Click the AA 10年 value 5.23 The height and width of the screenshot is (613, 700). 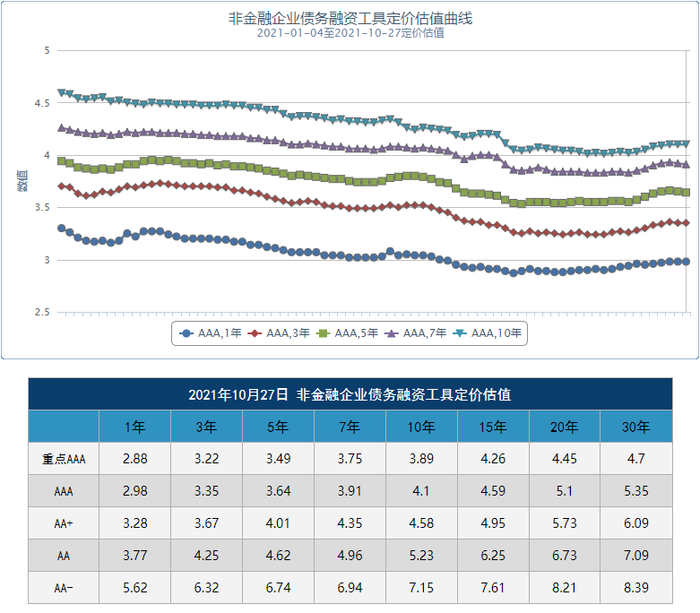tap(421, 555)
